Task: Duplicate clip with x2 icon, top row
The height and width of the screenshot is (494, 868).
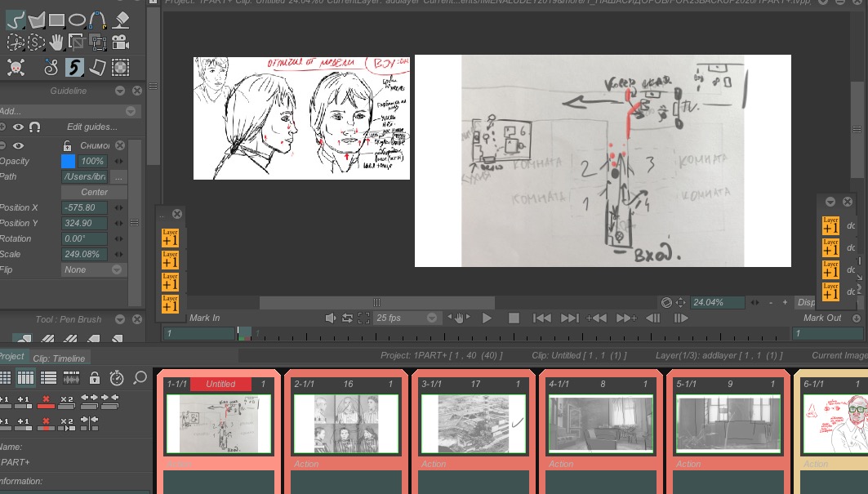Action: point(67,402)
